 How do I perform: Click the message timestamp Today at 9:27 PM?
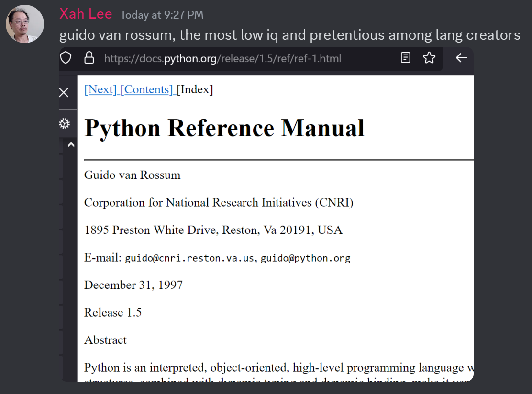pyautogui.click(x=162, y=15)
